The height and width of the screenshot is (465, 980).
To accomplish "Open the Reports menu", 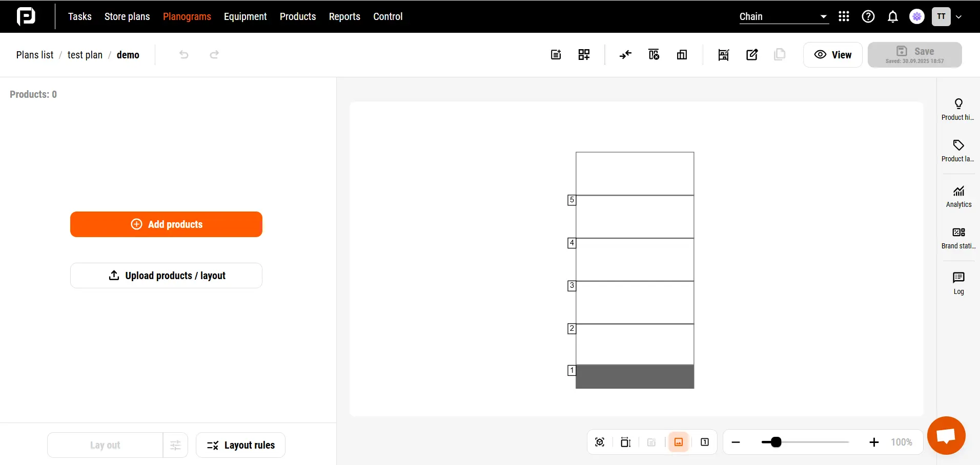I will (344, 17).
